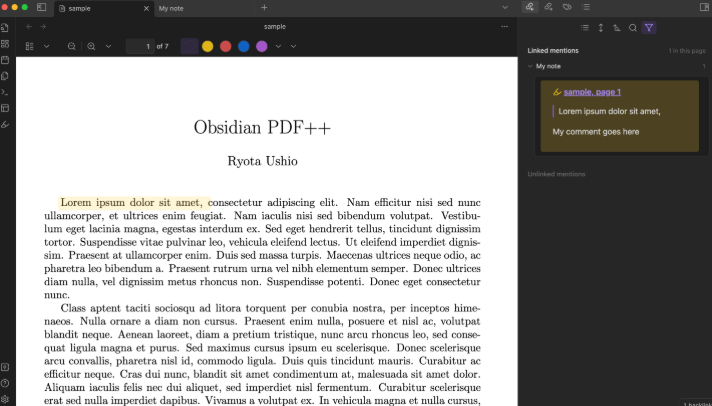Click 'My comment goes here' text
The height and width of the screenshot is (406, 712).
coord(596,132)
